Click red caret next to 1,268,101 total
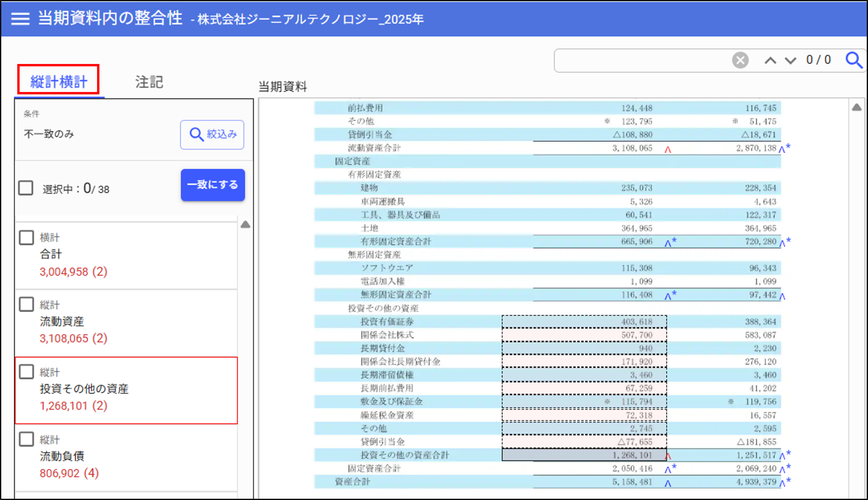Screen dimensions: 868x500 (668, 456)
